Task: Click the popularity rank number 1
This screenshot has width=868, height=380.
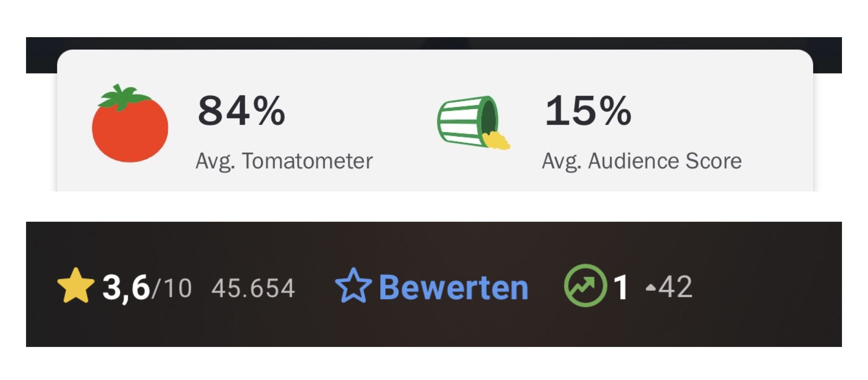Action: coord(620,287)
